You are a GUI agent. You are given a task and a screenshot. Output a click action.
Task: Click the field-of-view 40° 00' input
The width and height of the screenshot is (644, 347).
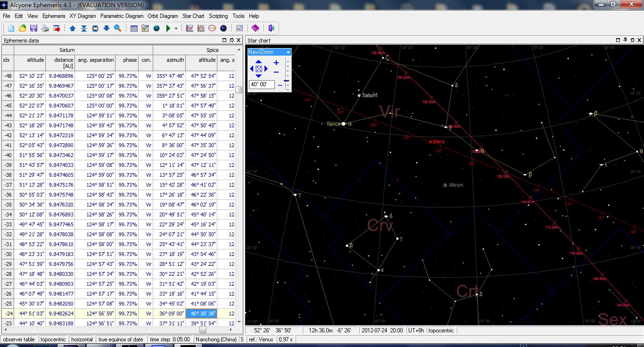coord(262,85)
